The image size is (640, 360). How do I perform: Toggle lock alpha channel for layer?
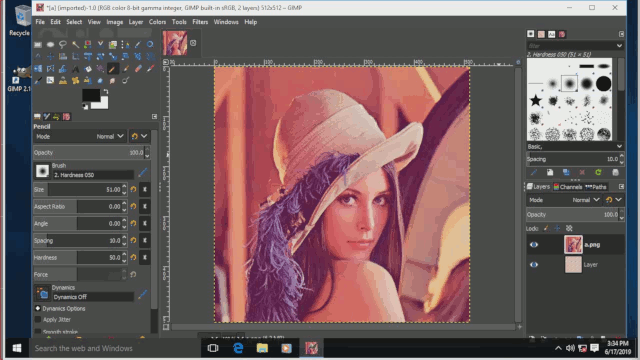[x=569, y=228]
